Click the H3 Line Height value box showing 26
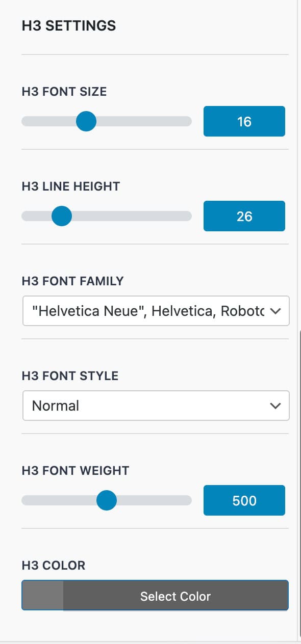 click(x=244, y=216)
